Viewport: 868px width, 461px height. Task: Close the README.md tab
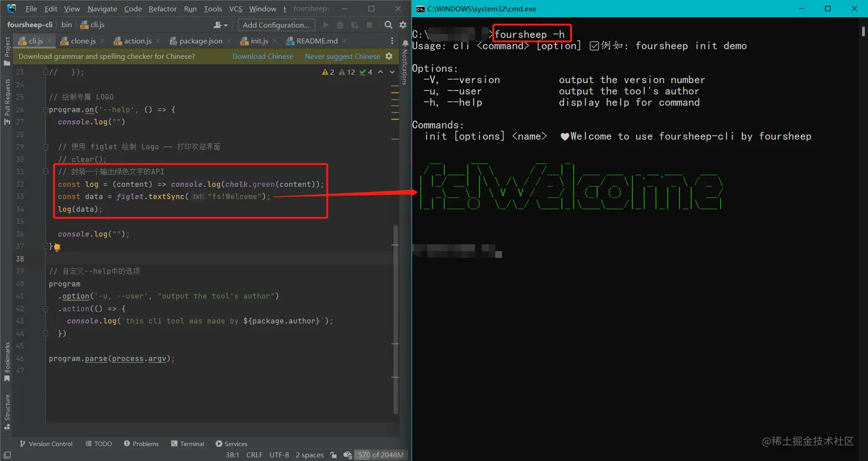click(x=343, y=41)
